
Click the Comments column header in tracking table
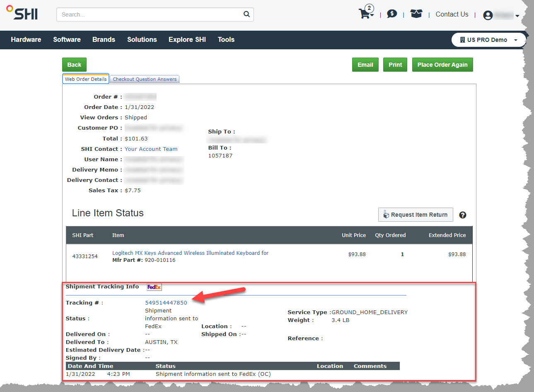370,366
